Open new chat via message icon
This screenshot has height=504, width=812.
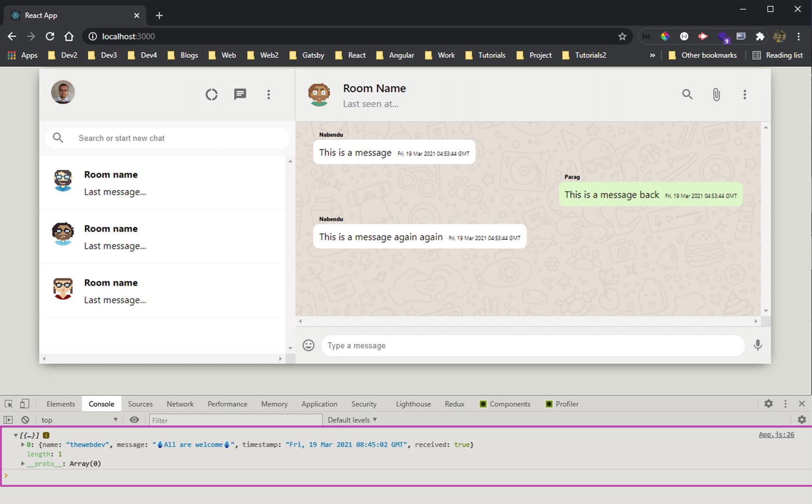(x=240, y=94)
